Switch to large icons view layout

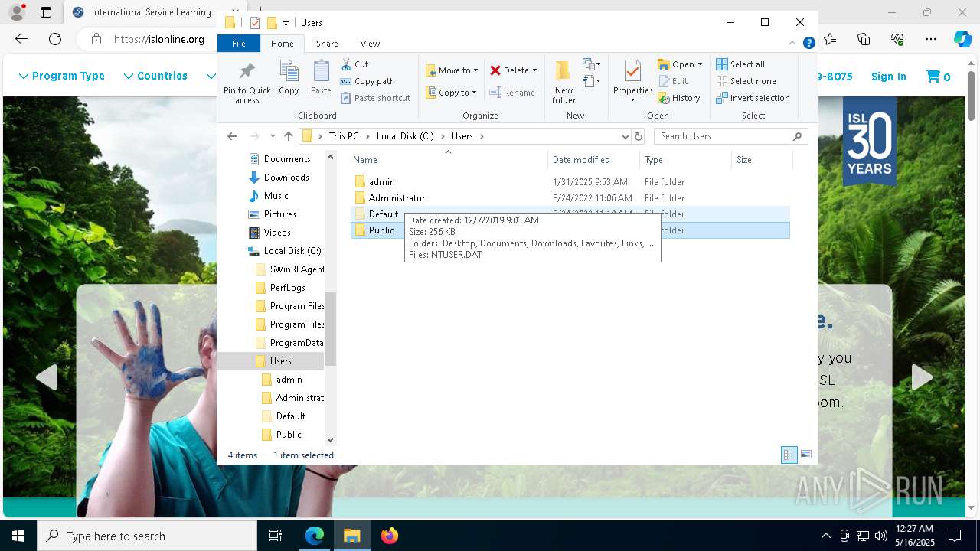coord(805,455)
